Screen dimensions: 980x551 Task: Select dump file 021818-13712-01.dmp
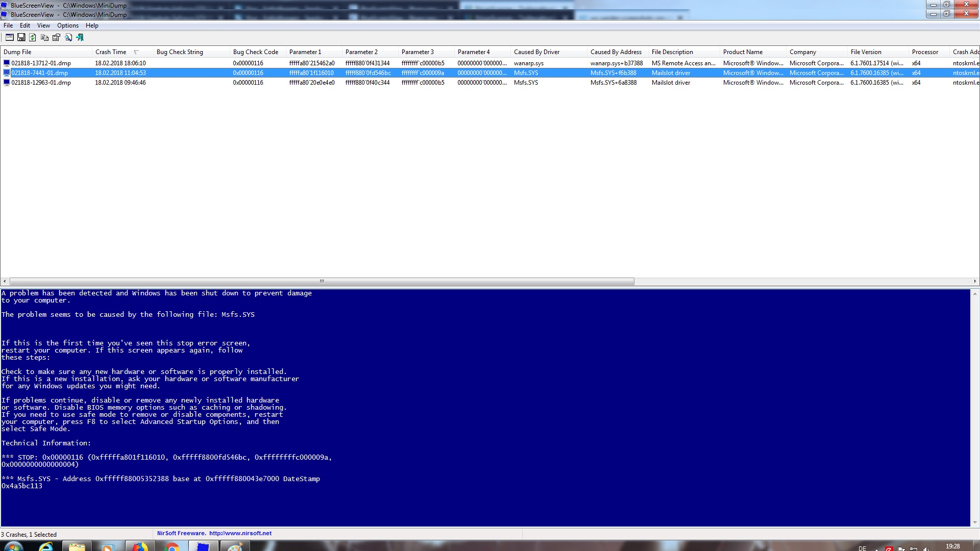point(41,63)
